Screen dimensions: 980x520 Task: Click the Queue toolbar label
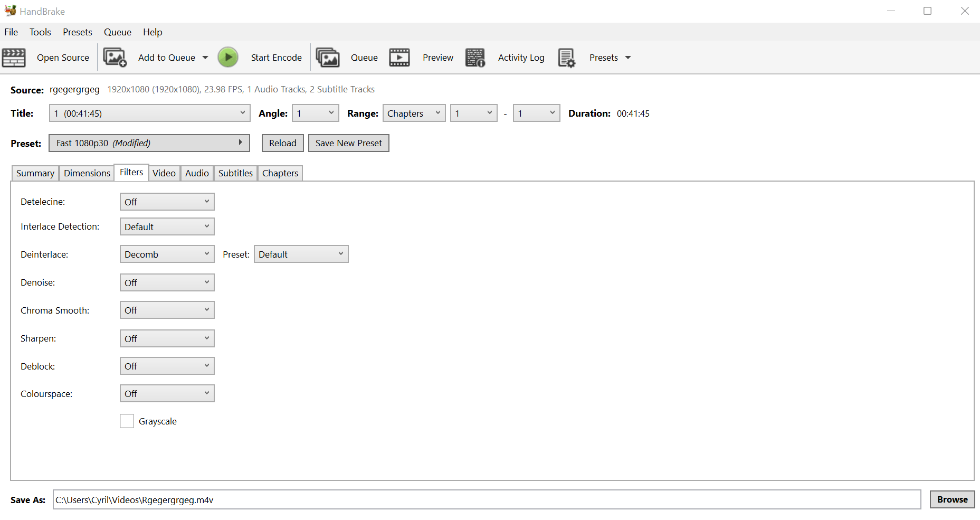pos(364,58)
